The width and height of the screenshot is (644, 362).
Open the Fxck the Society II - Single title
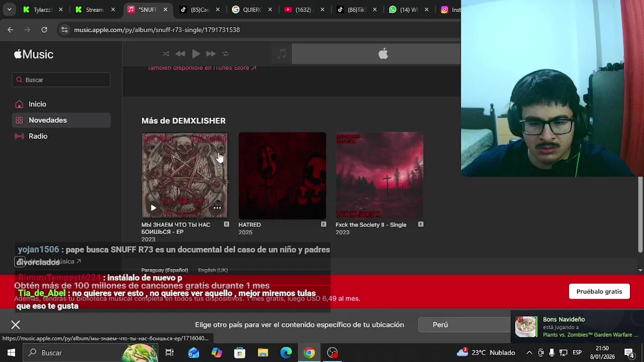click(371, 225)
